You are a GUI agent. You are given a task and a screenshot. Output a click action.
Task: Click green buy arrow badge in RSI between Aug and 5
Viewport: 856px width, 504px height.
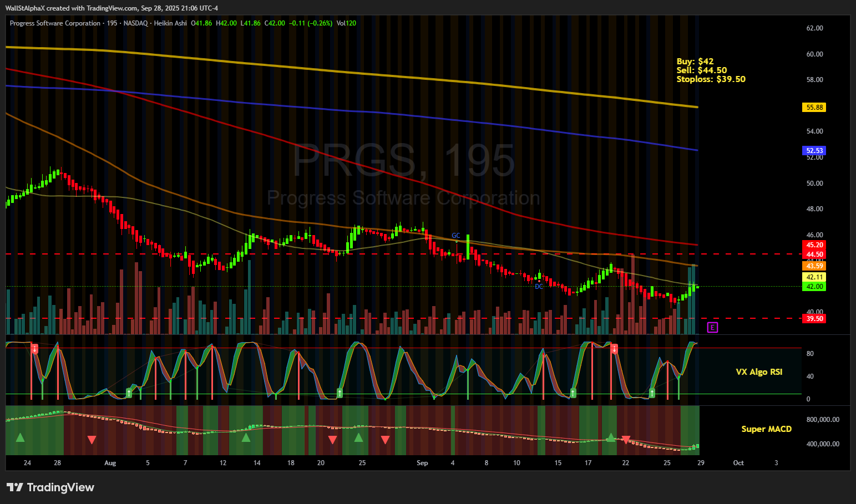tap(129, 393)
